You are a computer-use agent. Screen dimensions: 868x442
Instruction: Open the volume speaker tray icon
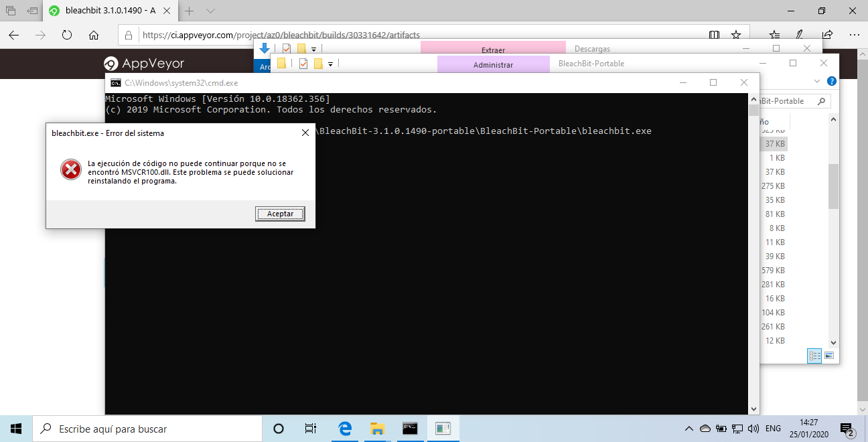(753, 429)
